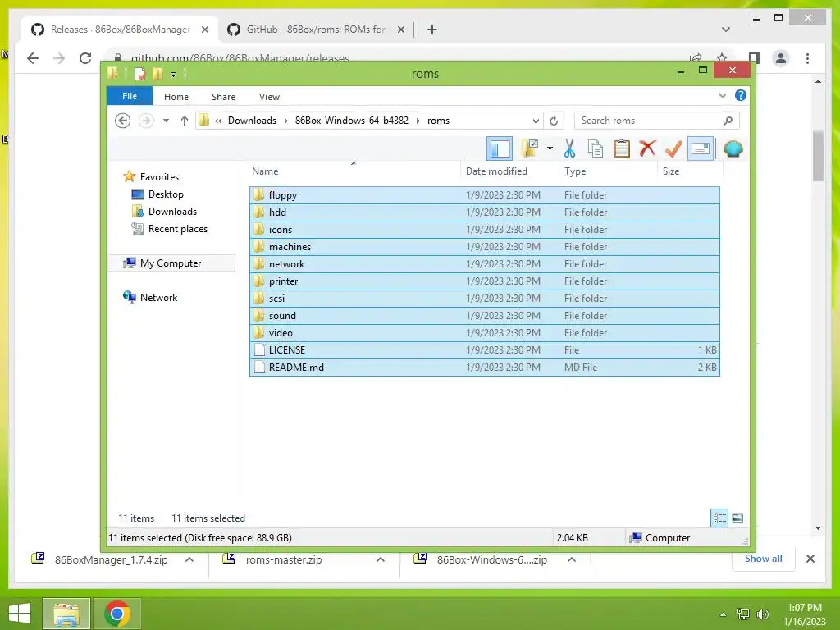Select the machines folder
840x630 pixels.
point(484,246)
